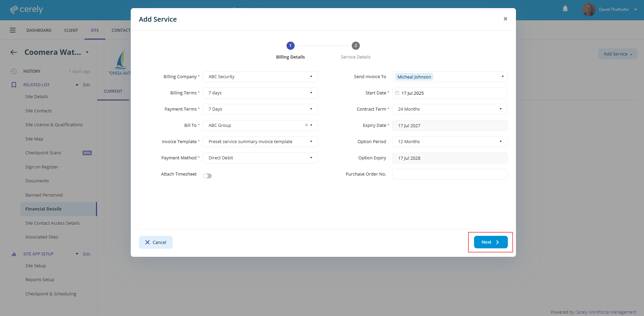
Task: Open Checkpoint & Scheduling in sidebar
Action: coord(51,294)
